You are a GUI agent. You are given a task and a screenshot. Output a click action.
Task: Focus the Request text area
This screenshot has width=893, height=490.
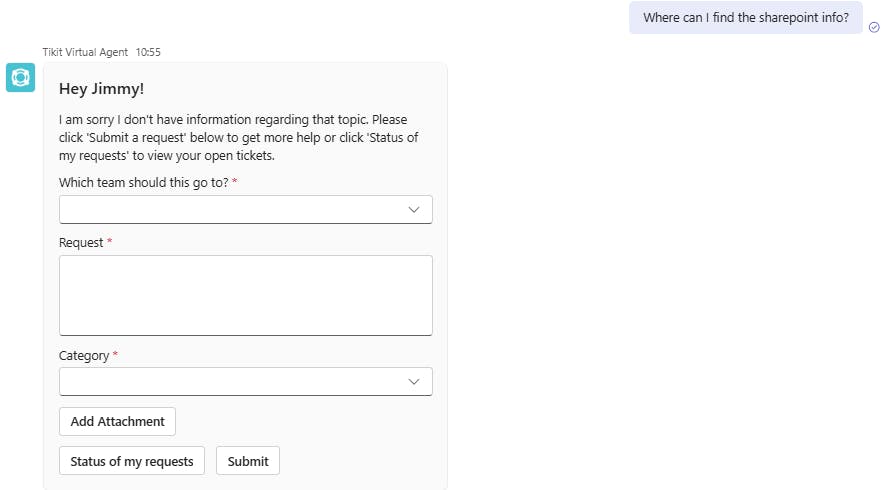[246, 295]
